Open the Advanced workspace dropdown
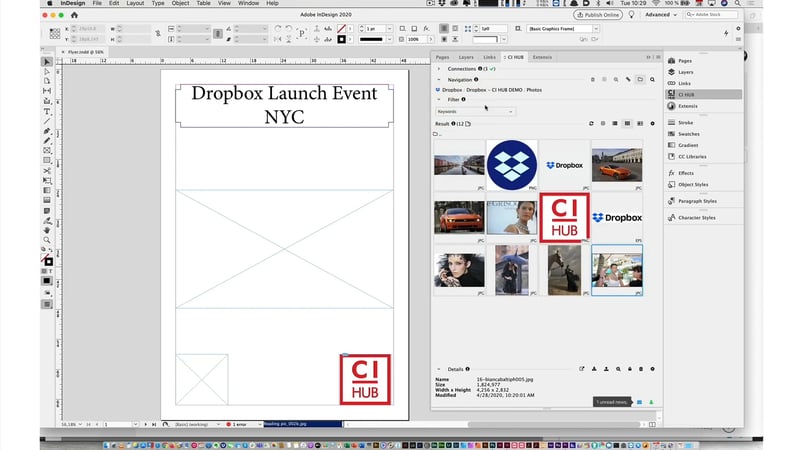 tap(661, 15)
